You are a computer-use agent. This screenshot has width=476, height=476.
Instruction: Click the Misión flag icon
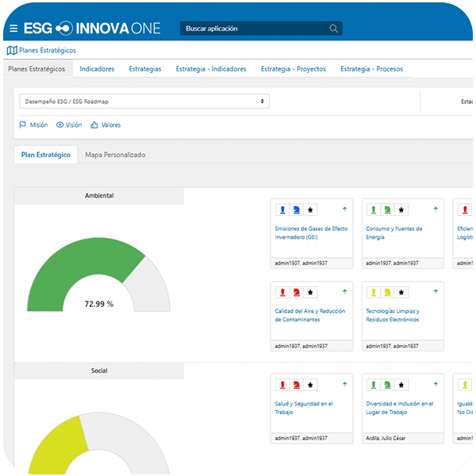23,125
